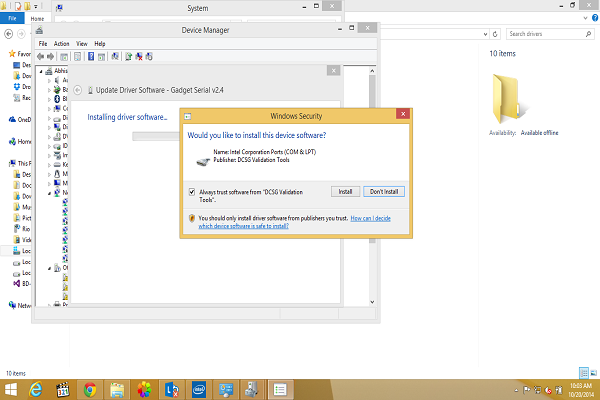Launch Internet Explorer from taskbar
The image size is (600, 400).
(36, 390)
